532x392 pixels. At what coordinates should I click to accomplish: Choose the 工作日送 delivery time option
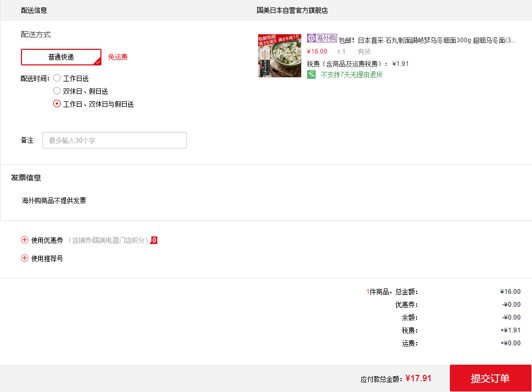57,78
